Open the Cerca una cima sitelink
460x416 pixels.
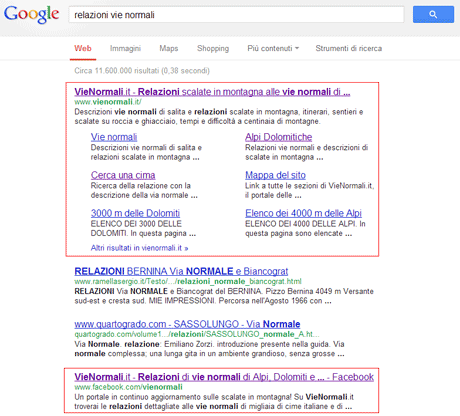point(123,175)
